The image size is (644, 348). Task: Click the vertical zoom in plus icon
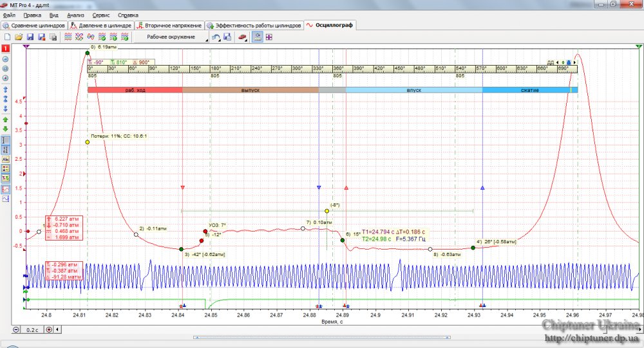pyautogui.click(x=6, y=78)
